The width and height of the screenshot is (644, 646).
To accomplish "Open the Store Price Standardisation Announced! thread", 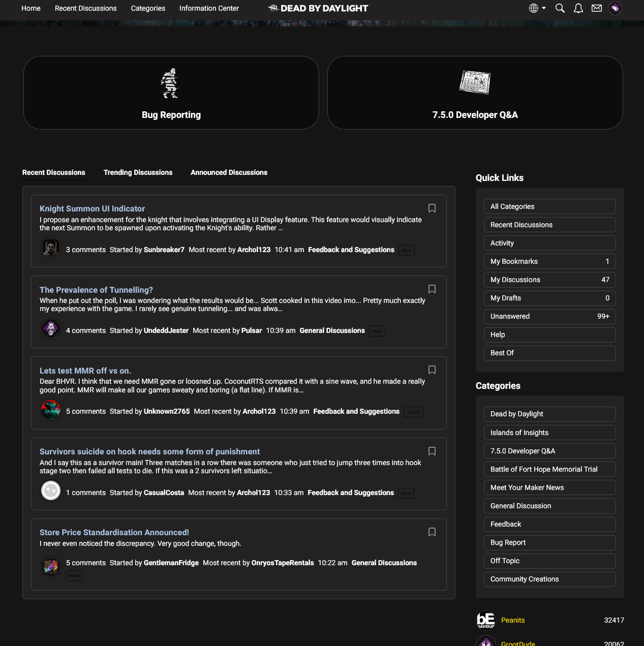I will (114, 532).
